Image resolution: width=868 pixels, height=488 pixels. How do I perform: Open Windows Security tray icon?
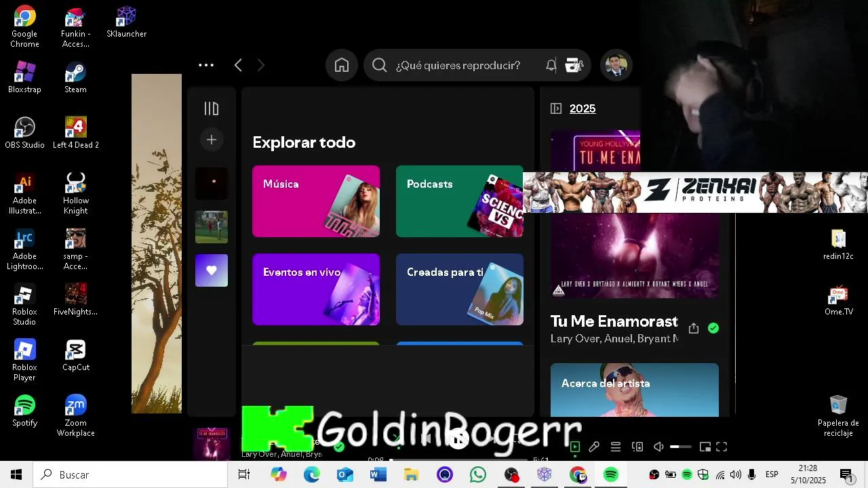pyautogui.click(x=703, y=475)
